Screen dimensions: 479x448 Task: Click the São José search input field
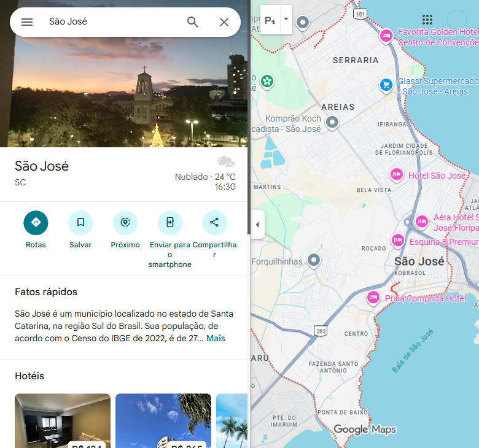[x=113, y=21]
